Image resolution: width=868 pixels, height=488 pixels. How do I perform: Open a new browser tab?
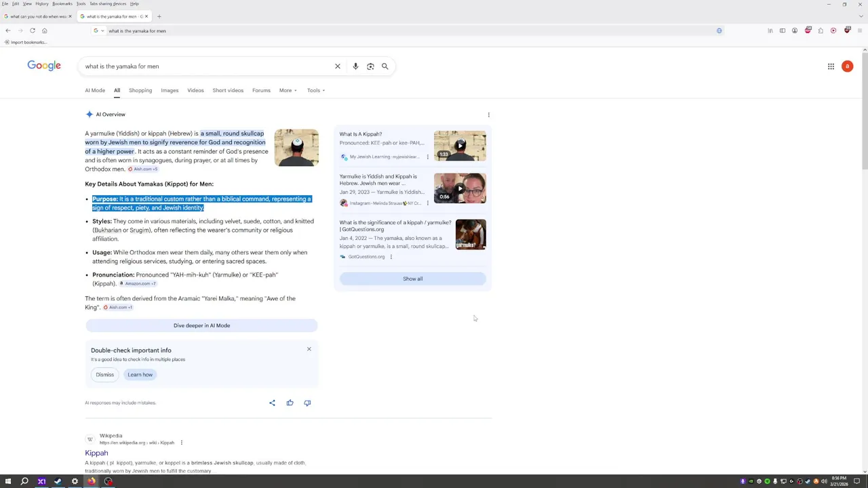tap(159, 16)
